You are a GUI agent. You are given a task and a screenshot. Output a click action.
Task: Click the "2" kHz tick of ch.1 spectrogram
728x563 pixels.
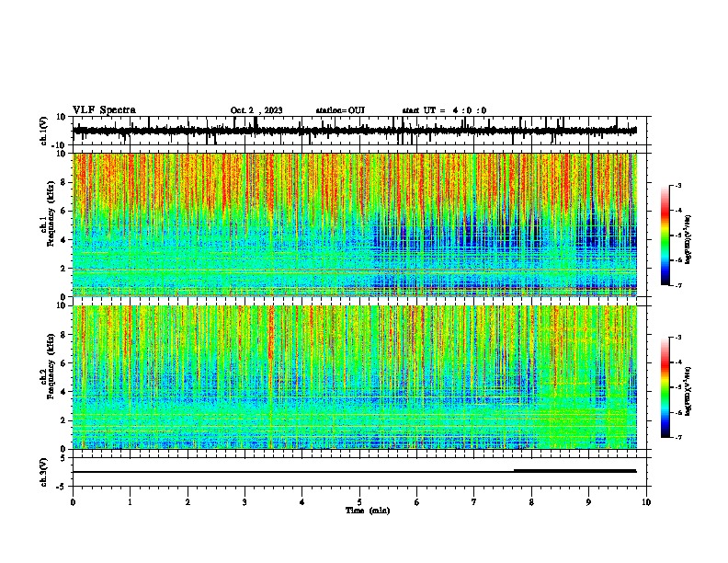(x=64, y=269)
